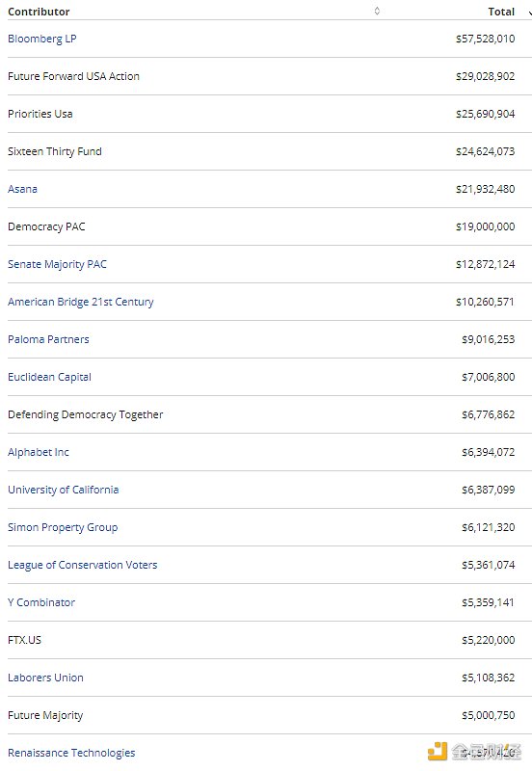This screenshot has height=771, width=532.
Task: Open Senate Majority PAC link
Action: pos(57,264)
